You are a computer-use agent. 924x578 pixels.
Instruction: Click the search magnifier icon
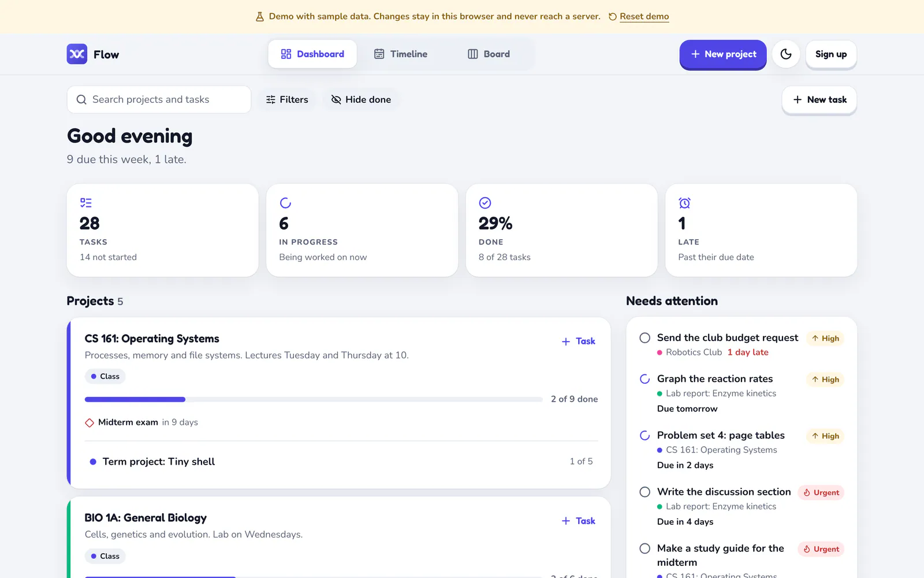click(x=81, y=99)
